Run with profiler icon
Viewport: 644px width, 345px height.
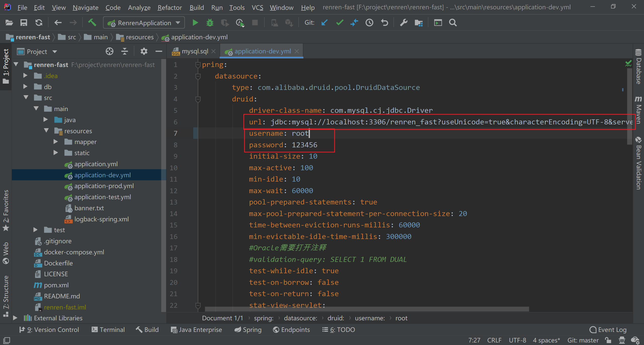pos(240,23)
